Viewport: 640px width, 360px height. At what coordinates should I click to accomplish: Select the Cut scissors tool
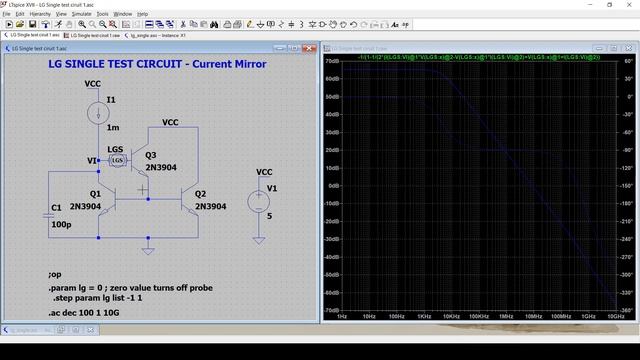point(183,24)
